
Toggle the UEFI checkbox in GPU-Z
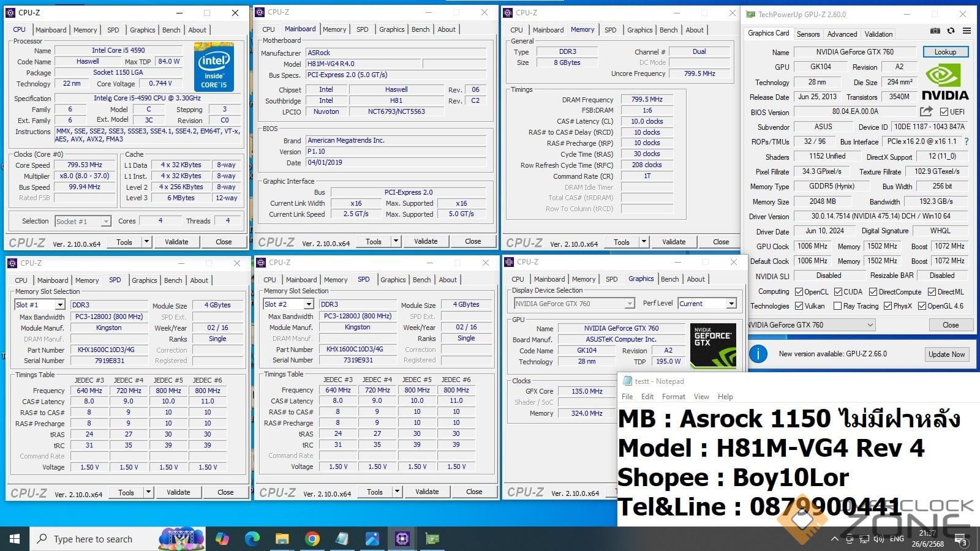pyautogui.click(x=944, y=112)
